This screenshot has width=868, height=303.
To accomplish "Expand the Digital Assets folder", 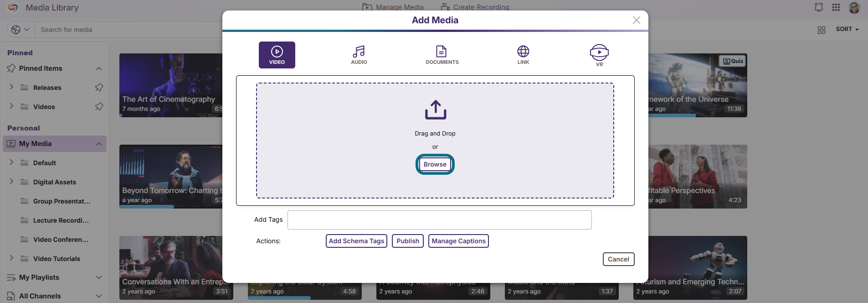I will pyautogui.click(x=11, y=181).
